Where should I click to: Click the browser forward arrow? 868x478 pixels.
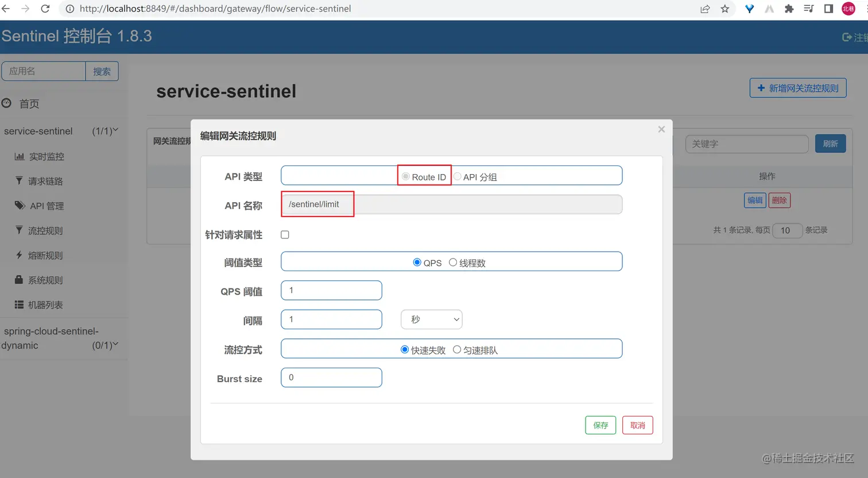pyautogui.click(x=25, y=9)
